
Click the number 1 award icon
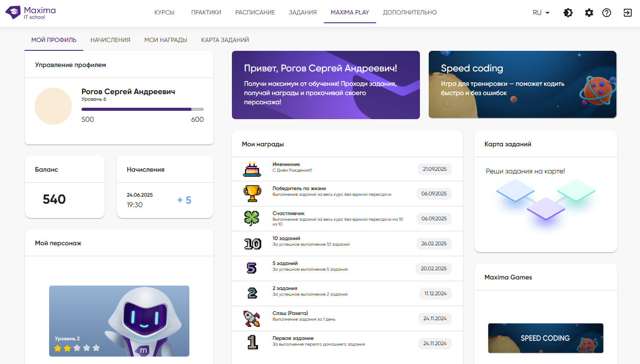pyautogui.click(x=252, y=342)
